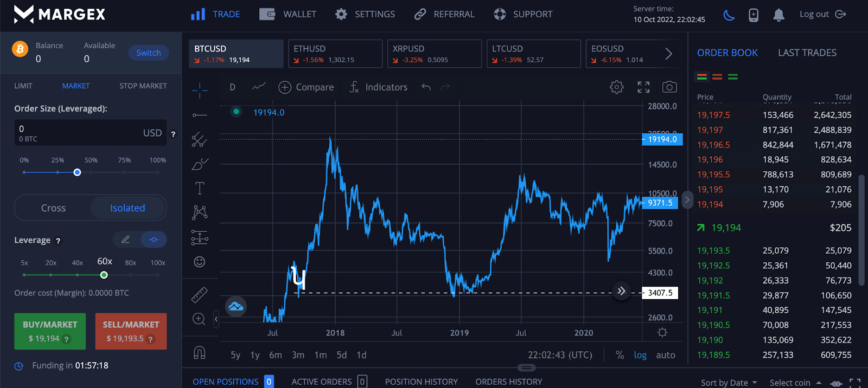Open the Select coin dropdown
Screen dimensions: 868x388
click(x=795, y=383)
